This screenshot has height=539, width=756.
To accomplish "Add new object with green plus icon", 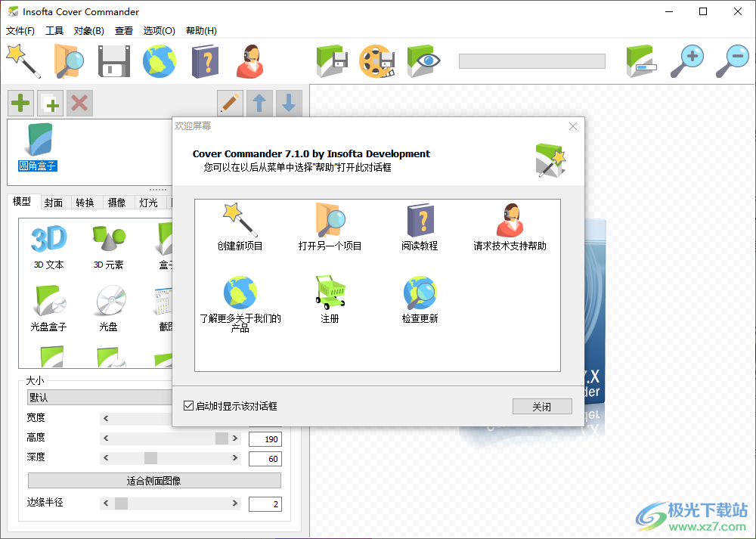I will tap(20, 103).
